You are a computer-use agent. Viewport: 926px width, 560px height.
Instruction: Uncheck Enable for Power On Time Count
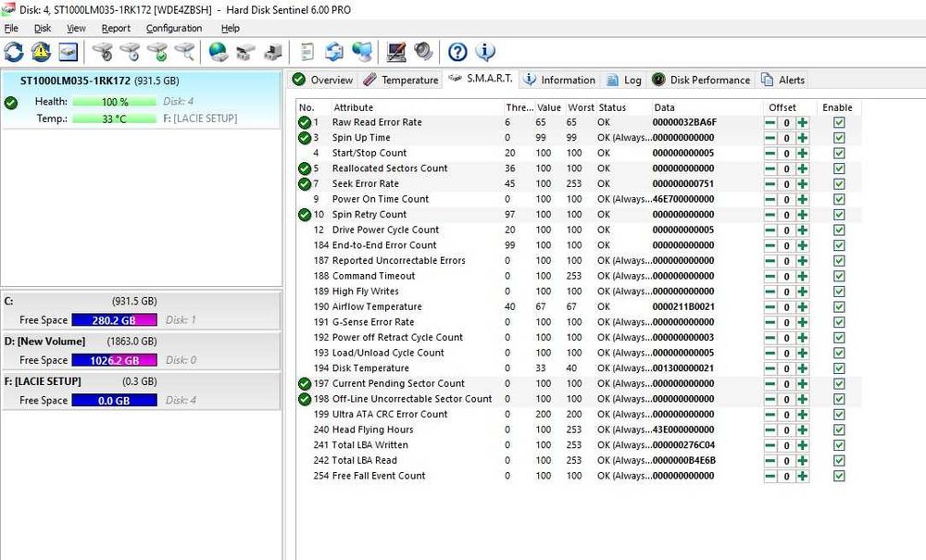click(839, 199)
